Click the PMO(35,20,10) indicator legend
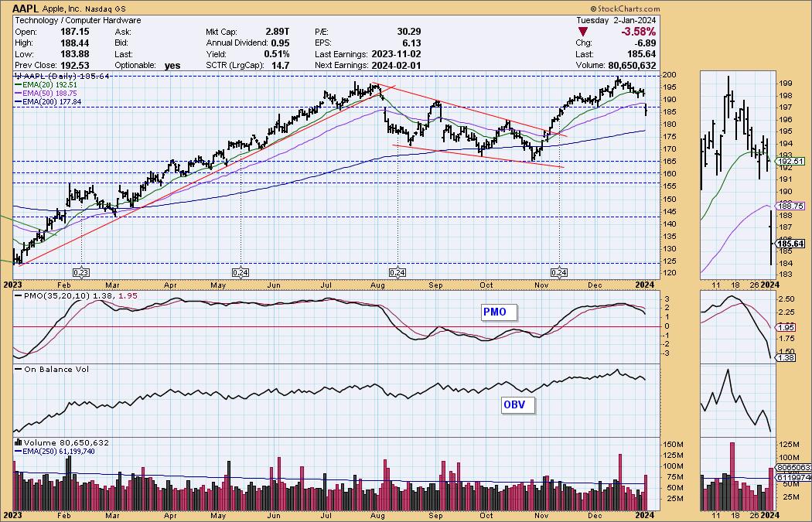Screen dimensions: 812x522 tap(76, 295)
